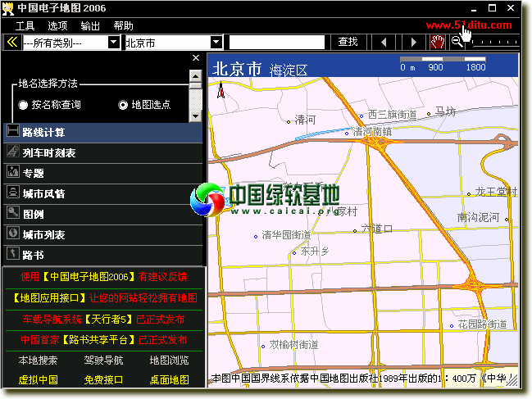The image size is (532, 399).
Task: Open the www.51ditu.com link
Action: click(x=469, y=25)
